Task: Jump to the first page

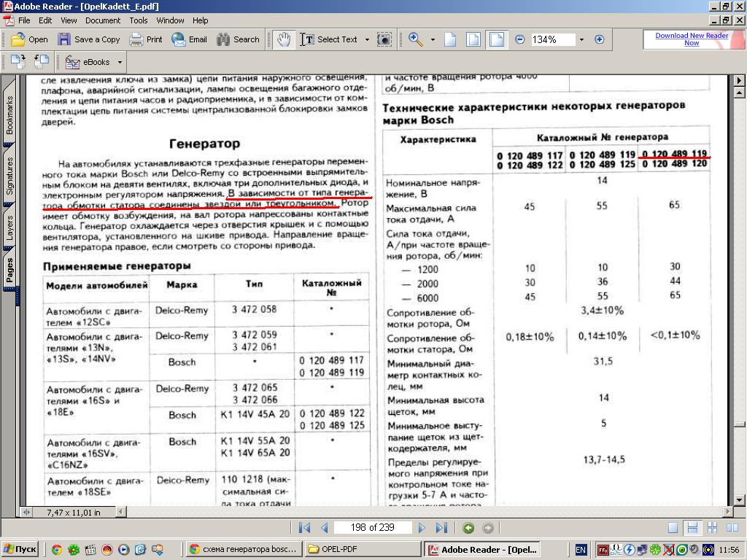Action: point(305,527)
